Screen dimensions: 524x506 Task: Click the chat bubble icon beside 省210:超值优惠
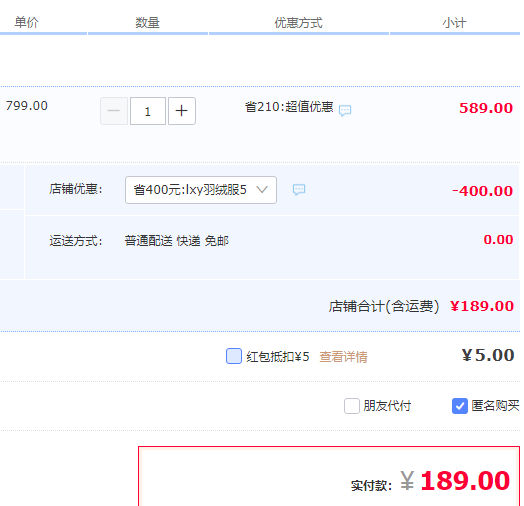345,110
